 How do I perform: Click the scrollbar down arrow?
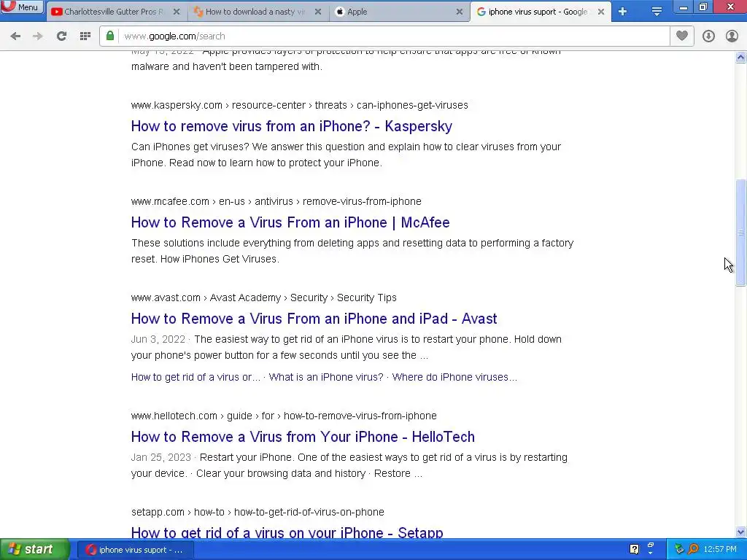click(741, 532)
